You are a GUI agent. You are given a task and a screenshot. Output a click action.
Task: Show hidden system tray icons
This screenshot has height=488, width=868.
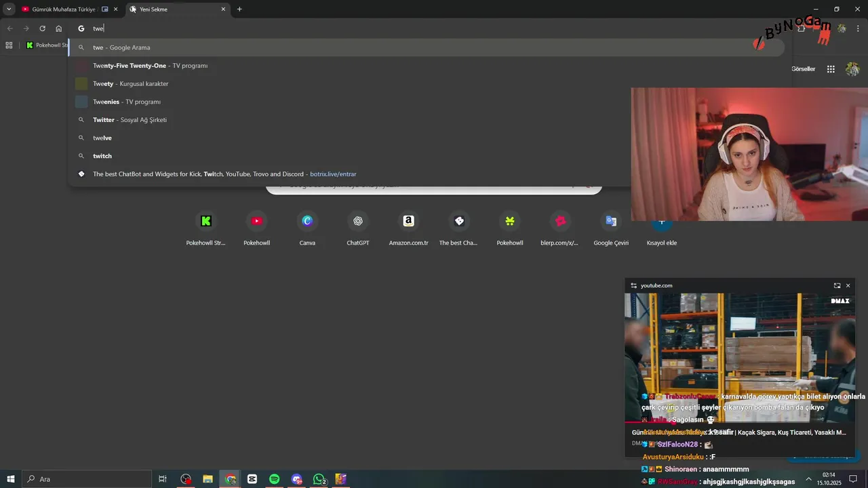808,479
